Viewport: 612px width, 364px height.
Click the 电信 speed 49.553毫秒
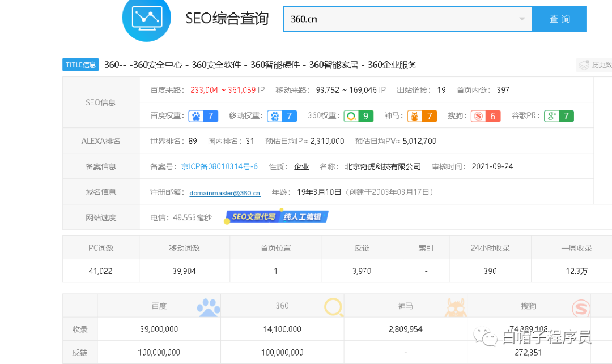click(x=192, y=217)
